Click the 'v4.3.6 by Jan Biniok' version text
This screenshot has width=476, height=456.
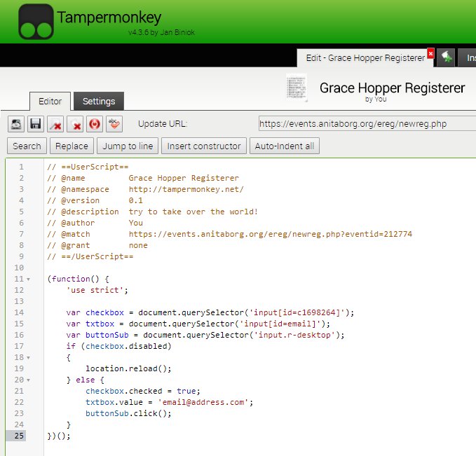point(161,32)
